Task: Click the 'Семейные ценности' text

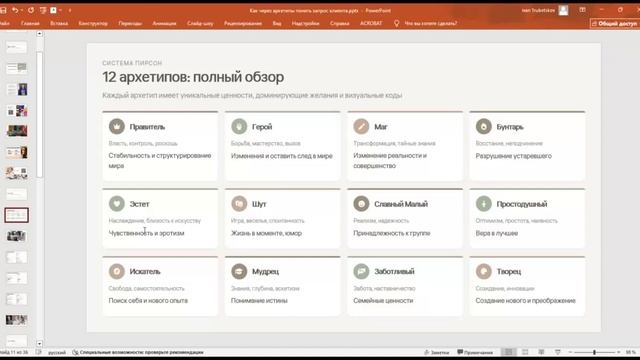Action: click(x=383, y=300)
